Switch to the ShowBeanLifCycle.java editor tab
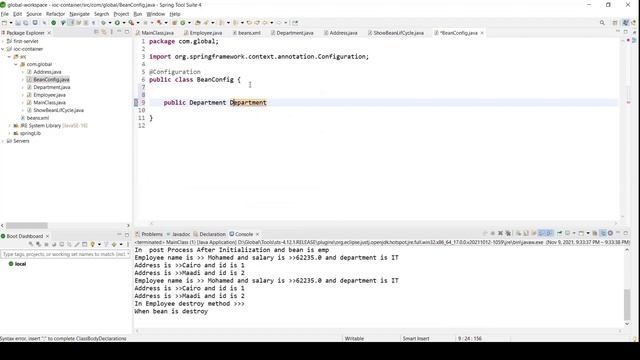Screen dimensions: 640x360 coord(398,33)
